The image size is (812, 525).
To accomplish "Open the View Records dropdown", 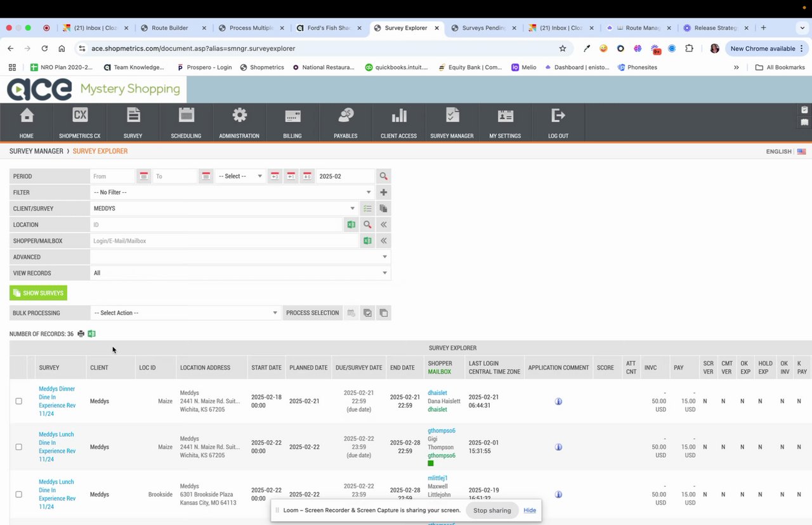I will [x=240, y=273].
